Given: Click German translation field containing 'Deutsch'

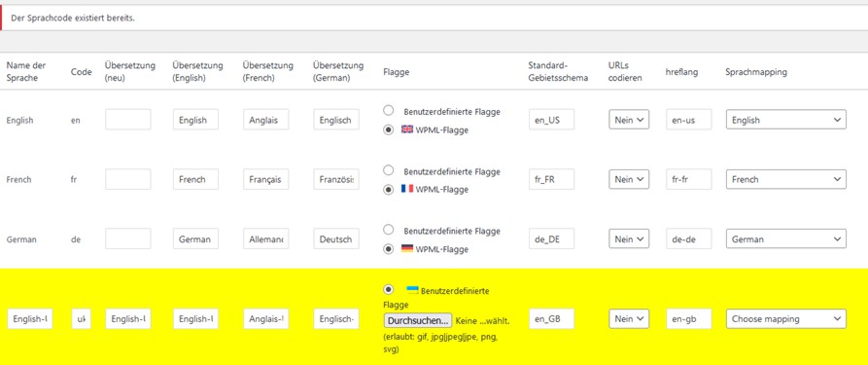Looking at the screenshot, I should (336, 239).
